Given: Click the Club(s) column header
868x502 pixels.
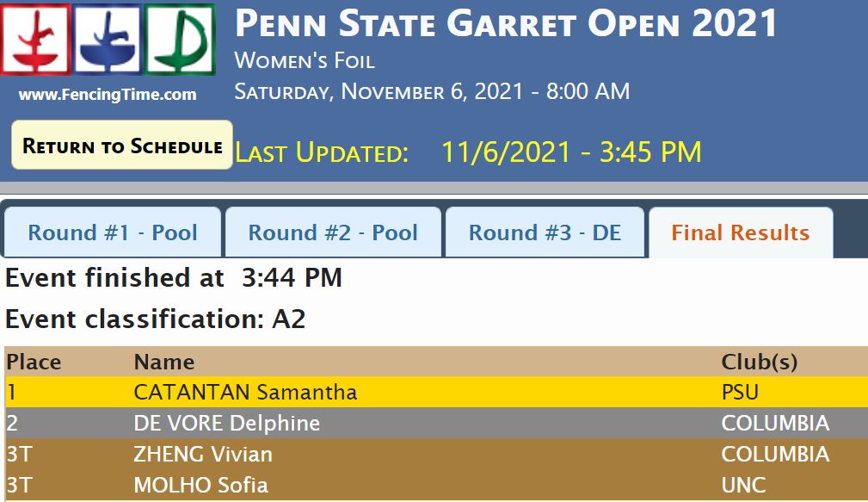Looking at the screenshot, I should click(760, 362).
